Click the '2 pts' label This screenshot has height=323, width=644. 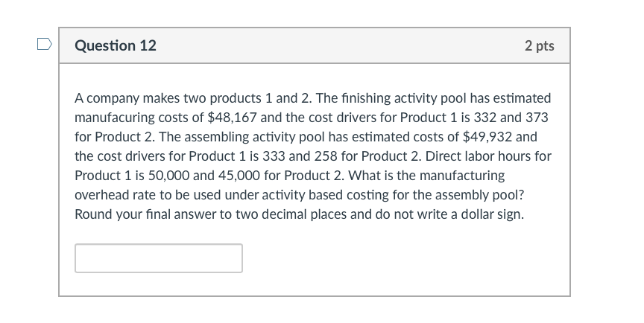pyautogui.click(x=539, y=46)
